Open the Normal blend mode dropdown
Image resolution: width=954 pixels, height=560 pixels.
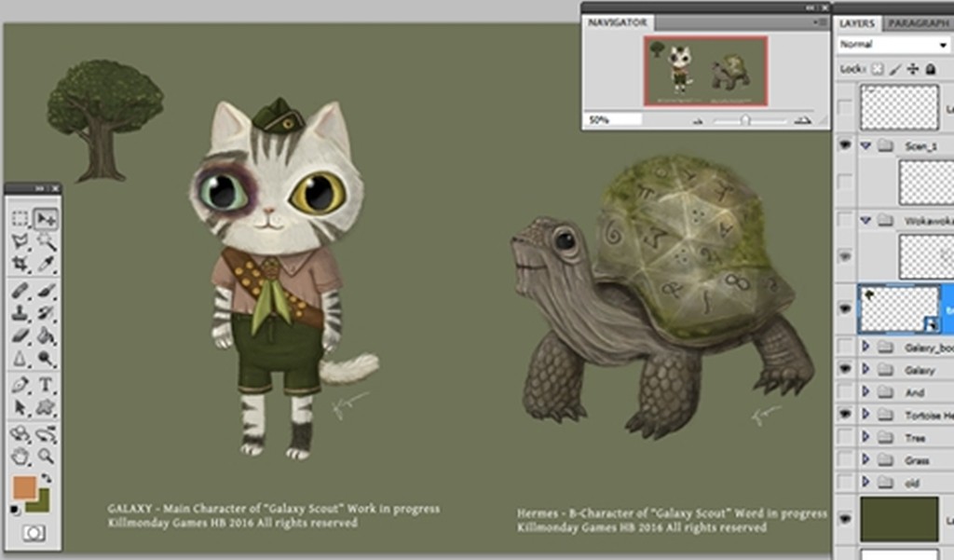coord(893,45)
